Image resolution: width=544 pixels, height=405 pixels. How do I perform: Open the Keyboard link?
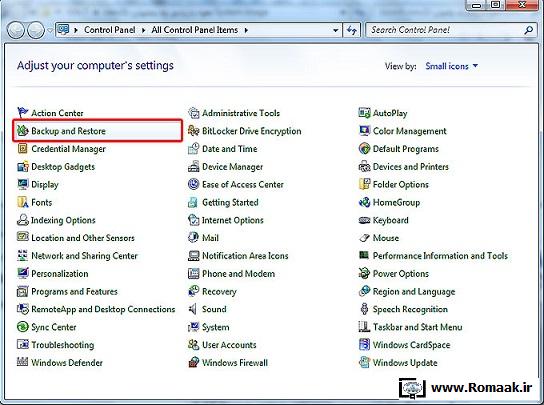391,220
